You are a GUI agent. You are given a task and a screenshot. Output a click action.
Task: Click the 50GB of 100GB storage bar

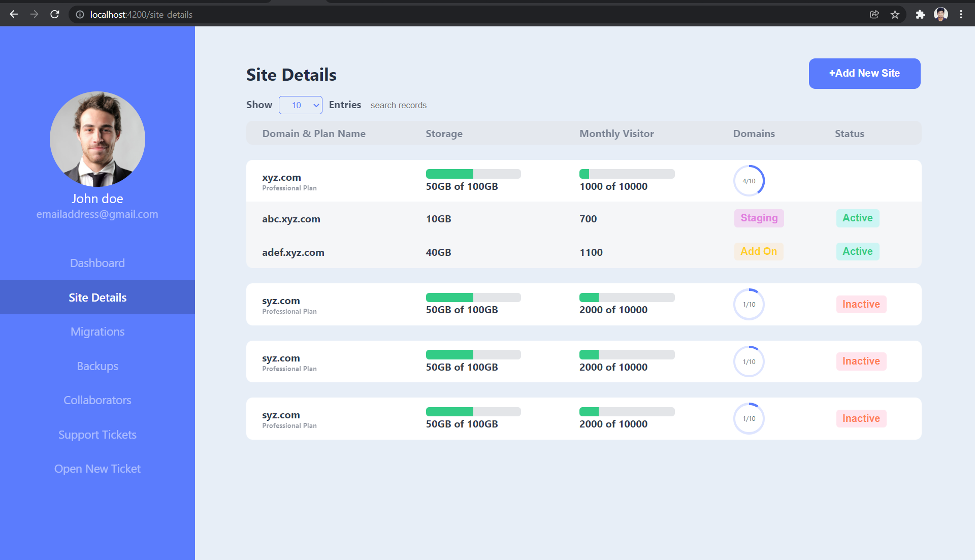tap(473, 174)
